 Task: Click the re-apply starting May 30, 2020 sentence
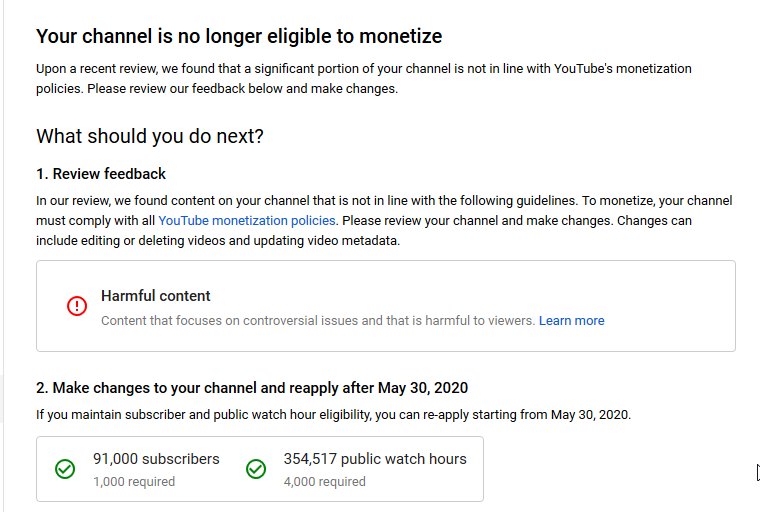point(333,415)
